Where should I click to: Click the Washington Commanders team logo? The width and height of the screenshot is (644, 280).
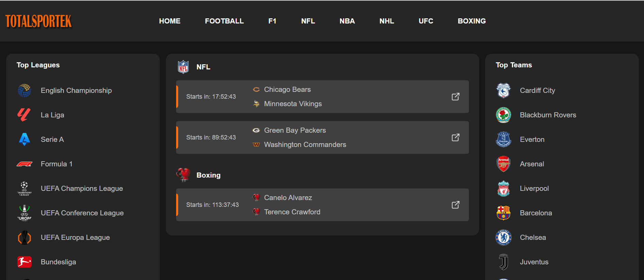click(256, 145)
